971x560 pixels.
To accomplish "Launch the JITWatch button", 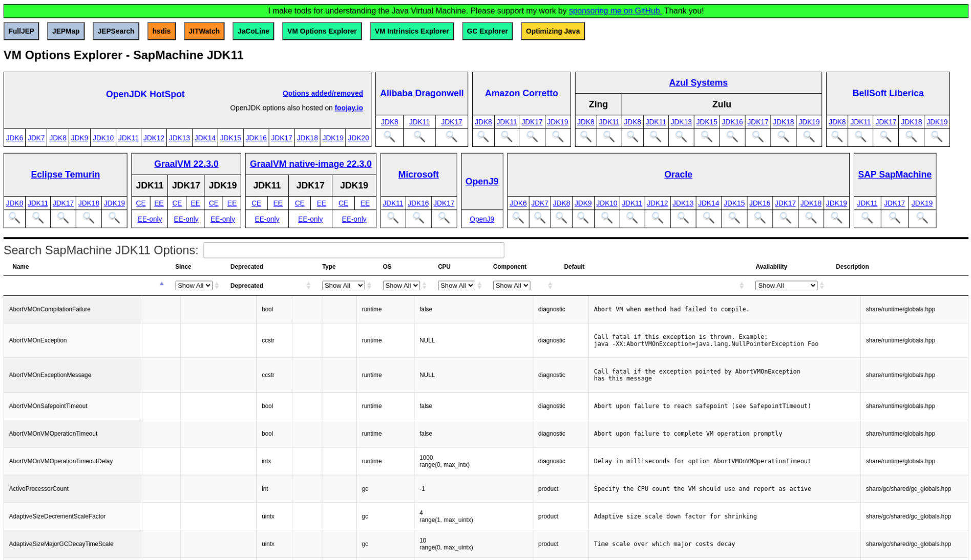I will click(204, 31).
